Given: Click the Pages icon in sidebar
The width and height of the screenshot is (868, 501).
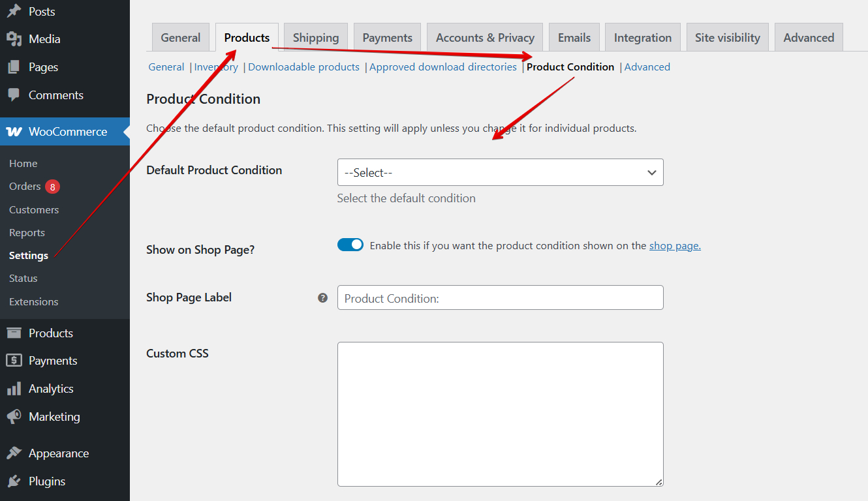Looking at the screenshot, I should [x=14, y=67].
